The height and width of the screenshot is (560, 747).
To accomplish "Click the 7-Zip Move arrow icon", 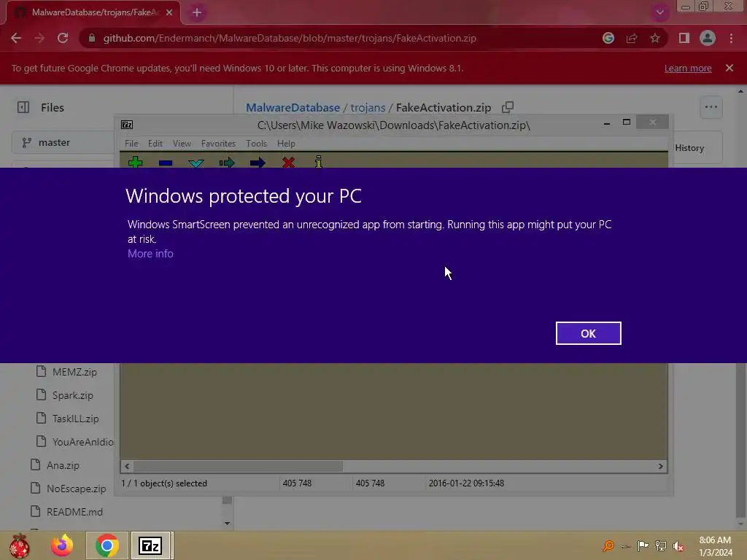I will 258,163.
